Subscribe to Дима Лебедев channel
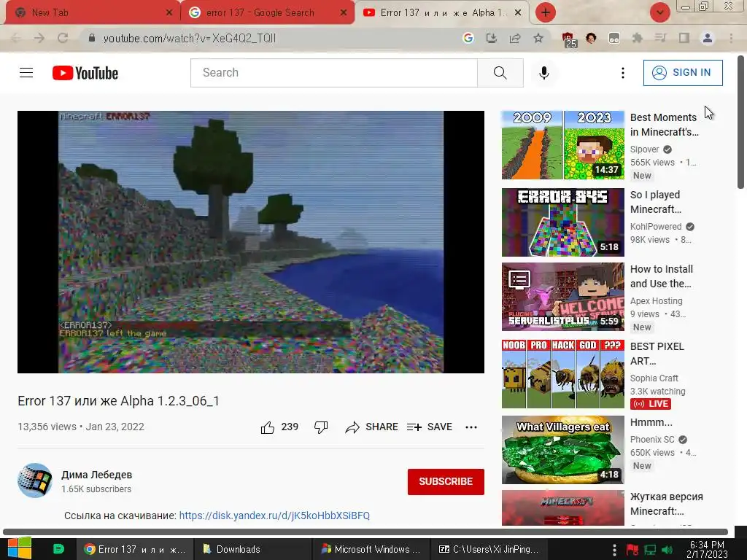The height and width of the screenshot is (560, 747). coord(446,481)
